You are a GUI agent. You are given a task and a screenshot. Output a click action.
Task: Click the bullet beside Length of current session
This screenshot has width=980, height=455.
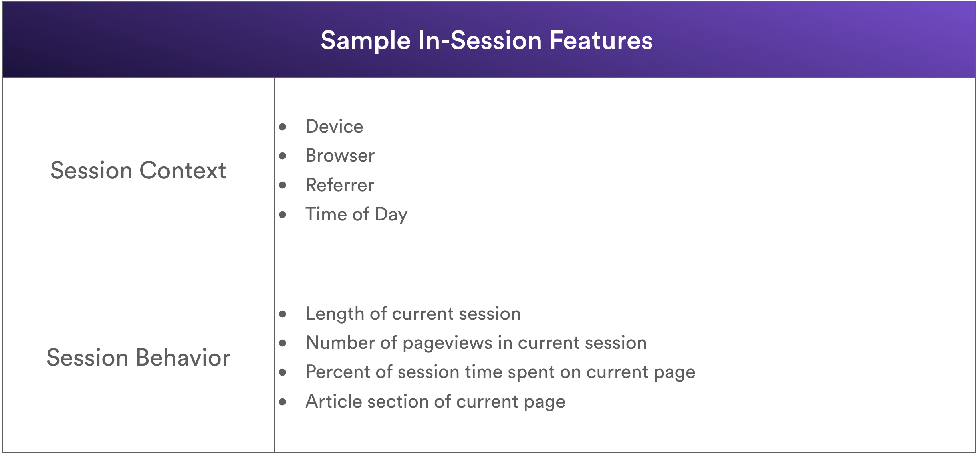(283, 314)
